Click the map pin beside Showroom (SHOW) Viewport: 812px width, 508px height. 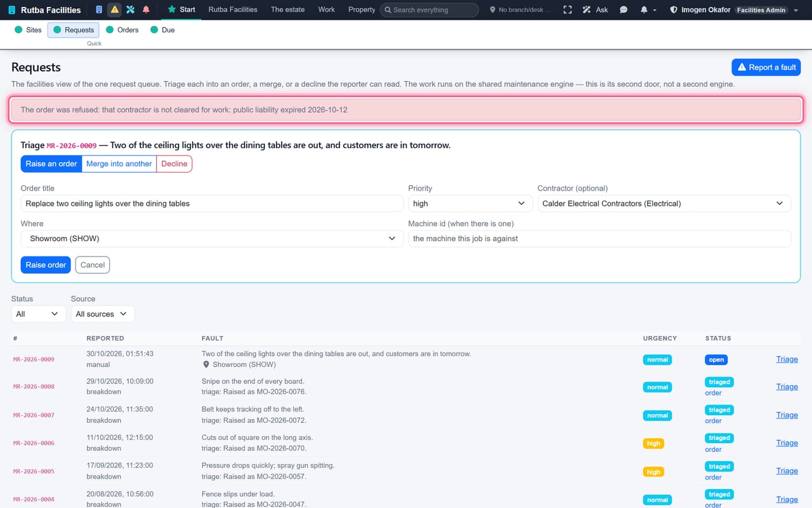(206, 364)
